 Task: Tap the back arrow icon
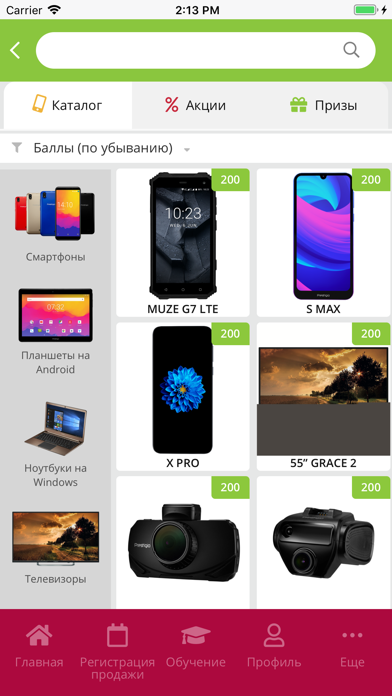(x=15, y=50)
